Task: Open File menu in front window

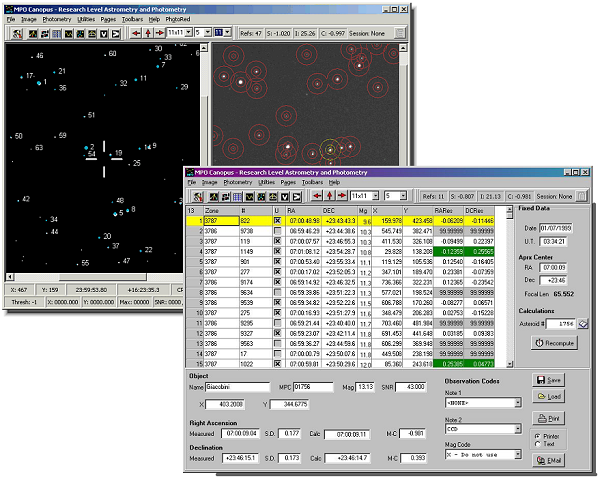Action: (192, 182)
